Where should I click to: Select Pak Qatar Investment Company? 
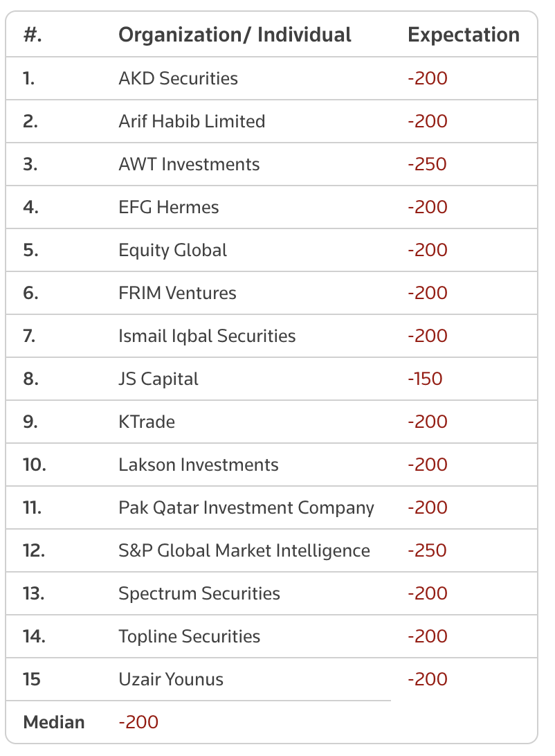click(x=246, y=507)
